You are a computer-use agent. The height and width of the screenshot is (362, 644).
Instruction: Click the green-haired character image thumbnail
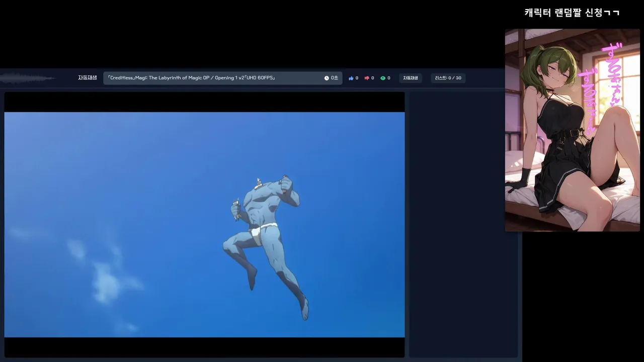pyautogui.click(x=573, y=130)
